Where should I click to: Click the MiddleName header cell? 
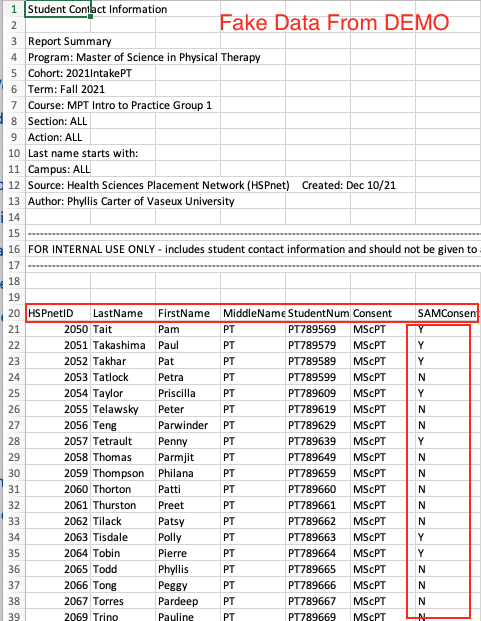click(253, 313)
